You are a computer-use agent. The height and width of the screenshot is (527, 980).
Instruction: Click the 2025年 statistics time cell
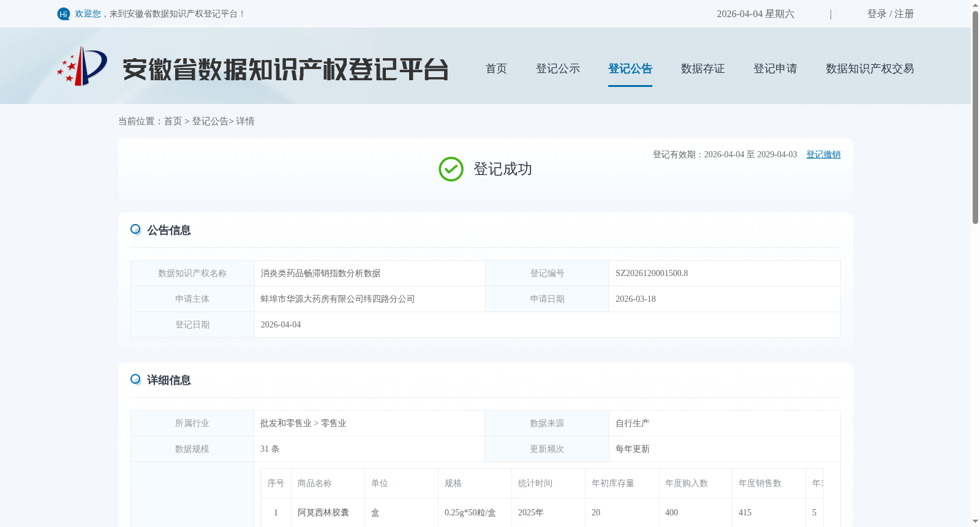(548, 512)
